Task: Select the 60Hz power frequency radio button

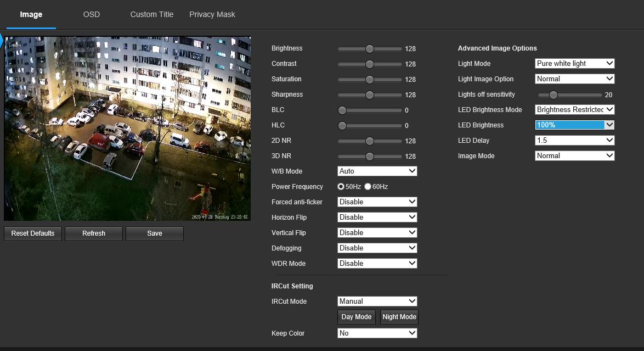Action: coord(368,187)
